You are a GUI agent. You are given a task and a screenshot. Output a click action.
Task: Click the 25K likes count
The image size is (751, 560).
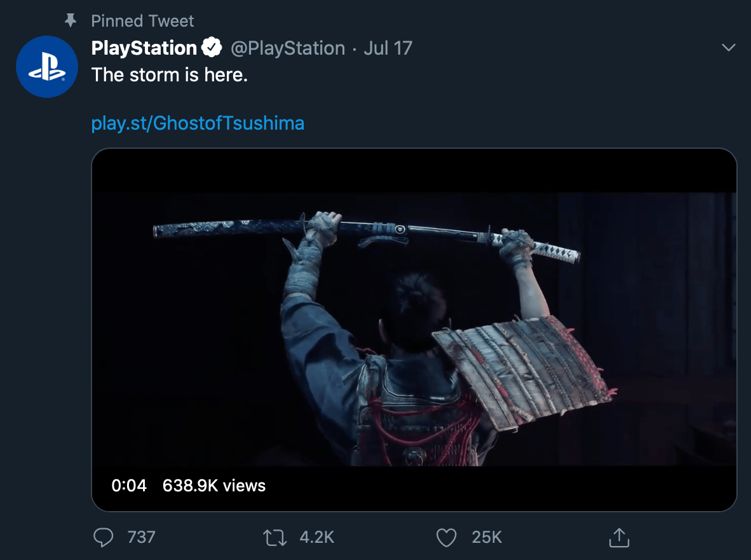(487, 538)
